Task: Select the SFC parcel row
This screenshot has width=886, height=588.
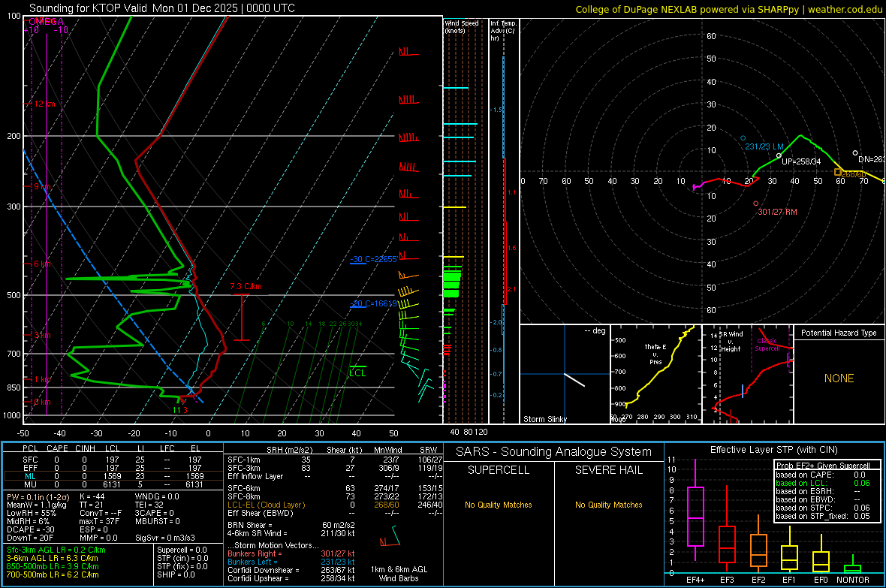Action: pyautogui.click(x=113, y=460)
